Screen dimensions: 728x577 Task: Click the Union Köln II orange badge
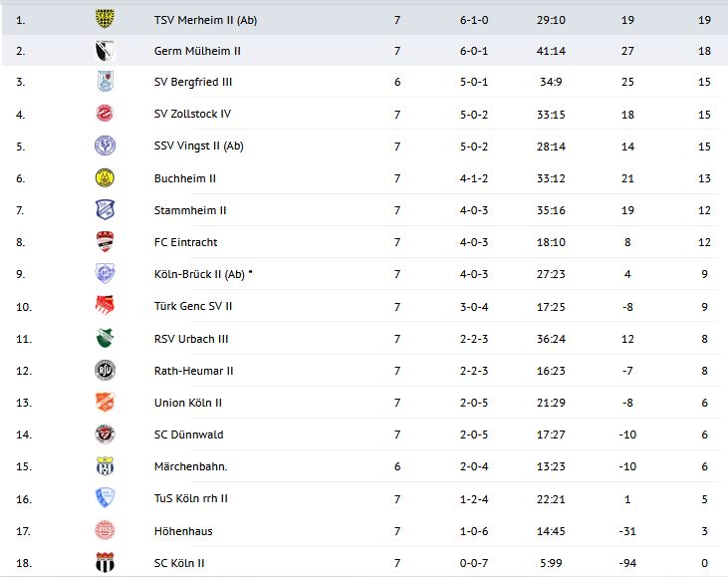click(105, 403)
